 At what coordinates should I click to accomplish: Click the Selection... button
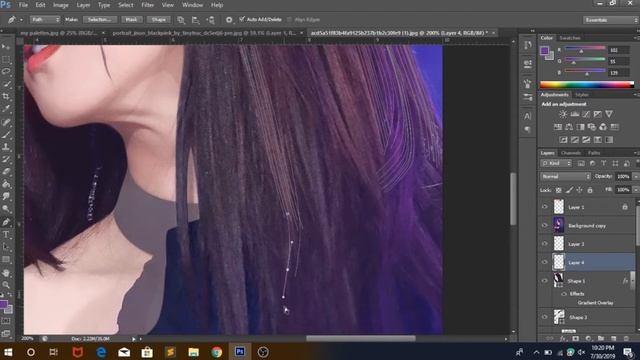[100, 20]
